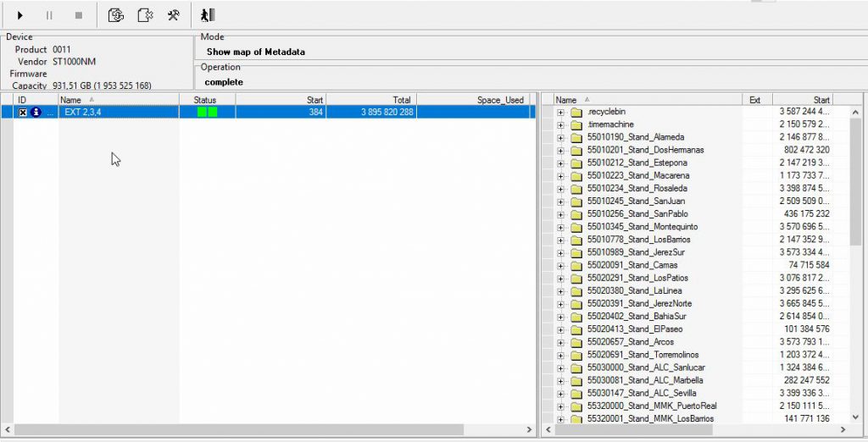This screenshot has height=442, width=868.
Task: Sort partitions by the Space_Used column header
Action: point(500,100)
